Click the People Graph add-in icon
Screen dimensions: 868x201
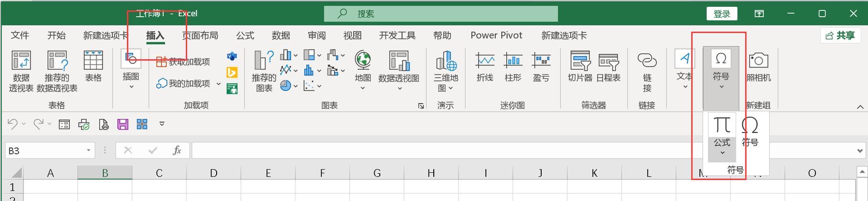[x=232, y=89]
